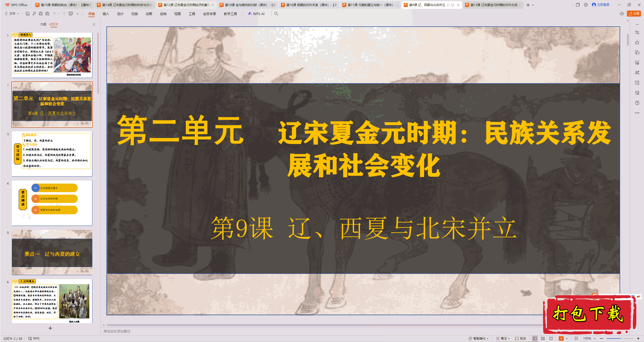This screenshot has height=342, width=644.
Task: Click the Print icon
Action: tap(41, 14)
